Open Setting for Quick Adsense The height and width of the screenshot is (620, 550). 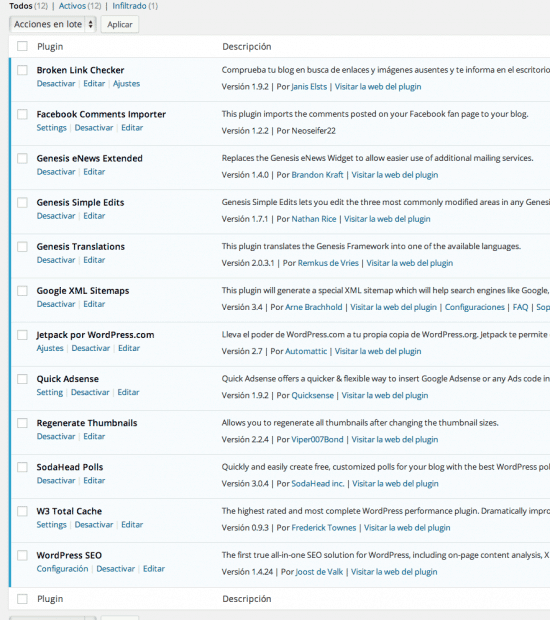50,392
